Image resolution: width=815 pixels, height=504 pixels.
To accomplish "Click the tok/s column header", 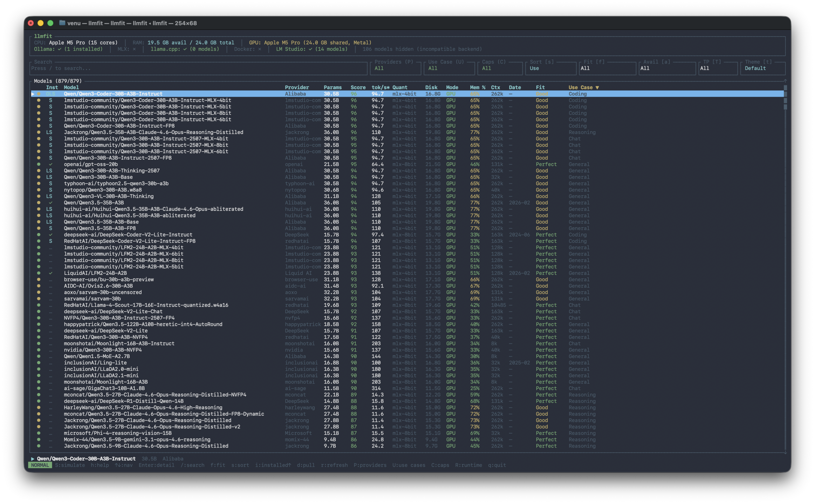I will click(x=380, y=88).
